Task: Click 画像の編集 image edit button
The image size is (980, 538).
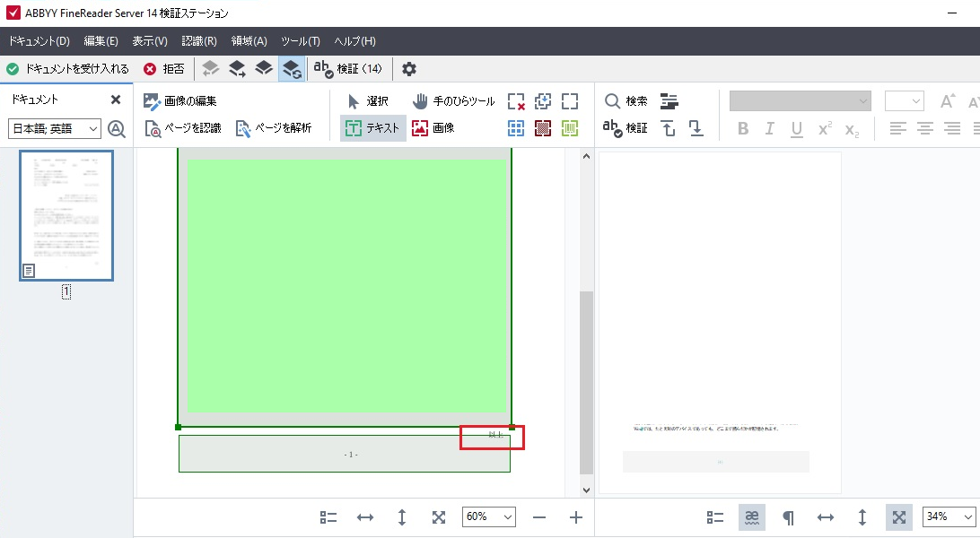Action: (180, 101)
